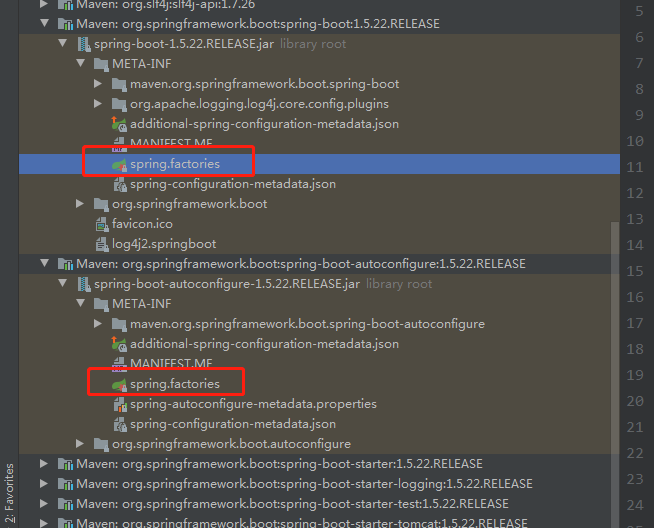Viewport: 654px width, 528px height.
Task: Click line number 11 in the editor gutter
Action: point(635,167)
